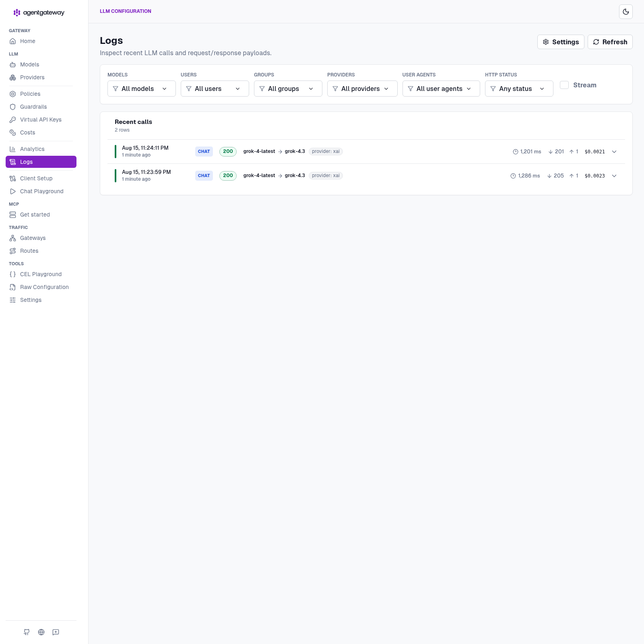Click the Providers icon in sidebar
Screen dimensions: 644x644
coord(13,77)
